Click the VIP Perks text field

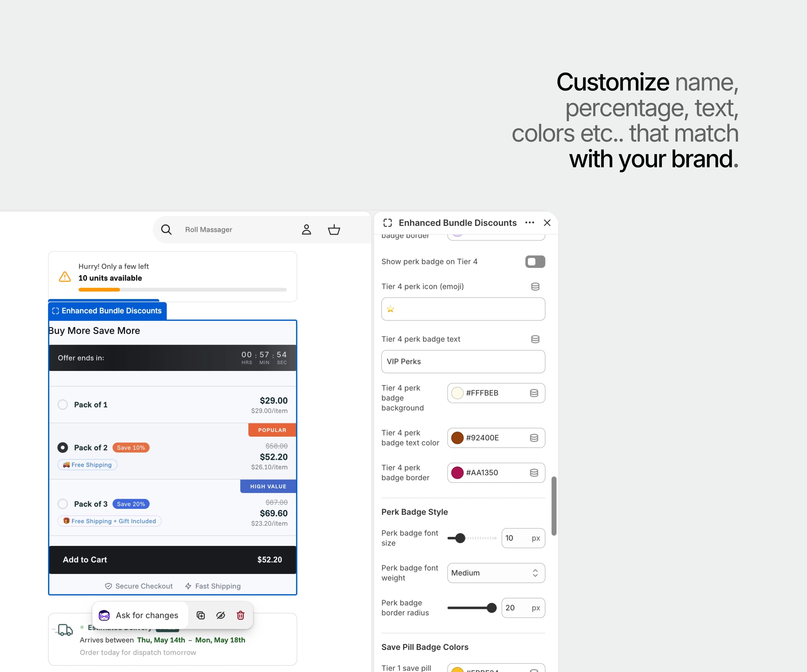(463, 362)
